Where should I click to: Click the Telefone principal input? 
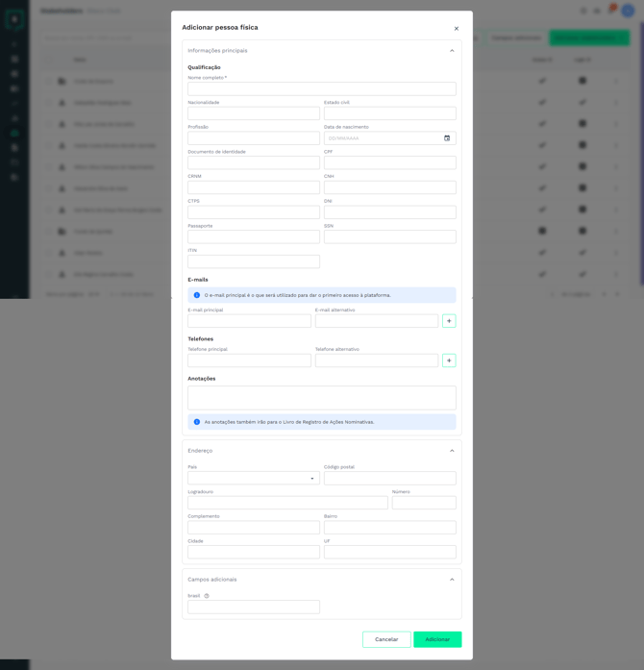(x=249, y=360)
